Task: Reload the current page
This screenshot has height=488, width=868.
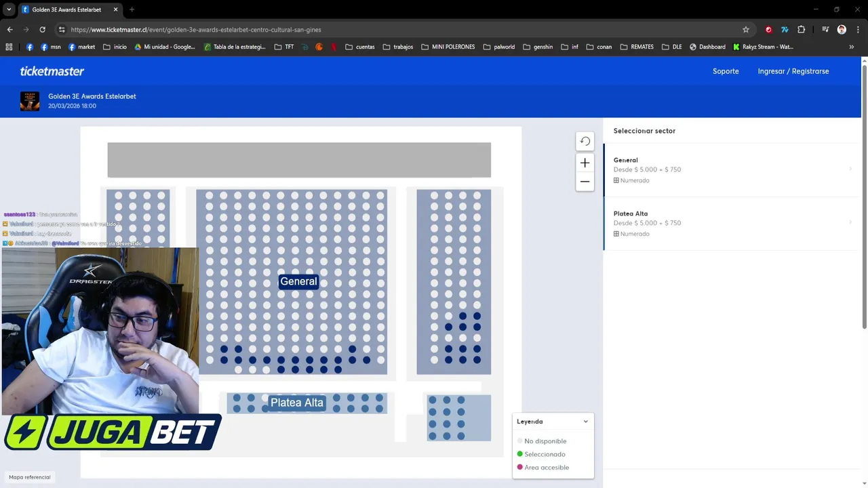Action: [x=42, y=30]
